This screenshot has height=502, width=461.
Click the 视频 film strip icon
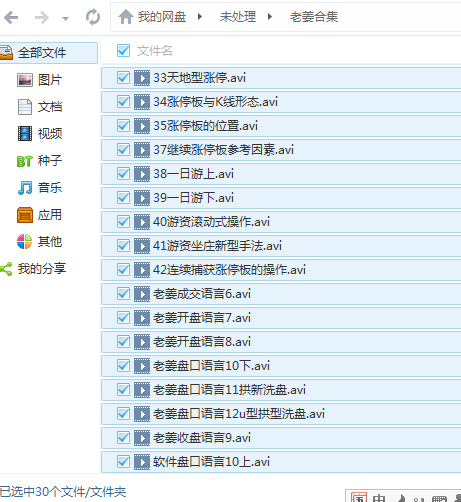coord(25,134)
